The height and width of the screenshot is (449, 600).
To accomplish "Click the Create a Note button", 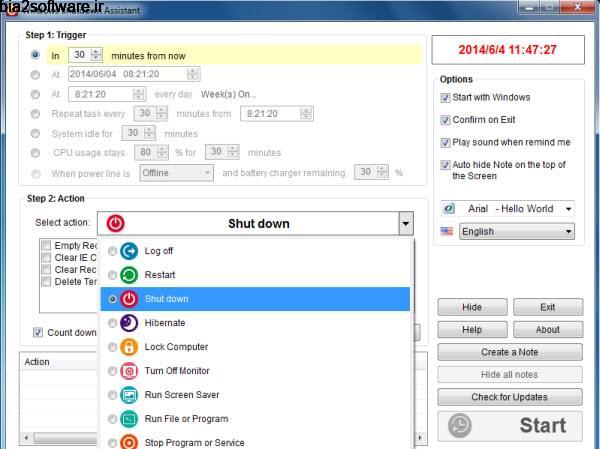I will [x=510, y=352].
